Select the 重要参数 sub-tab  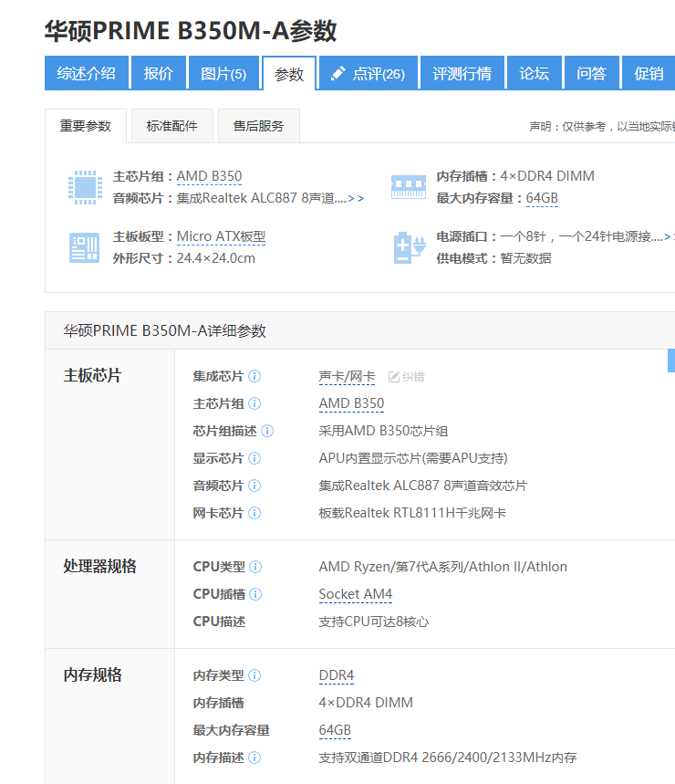(x=86, y=126)
